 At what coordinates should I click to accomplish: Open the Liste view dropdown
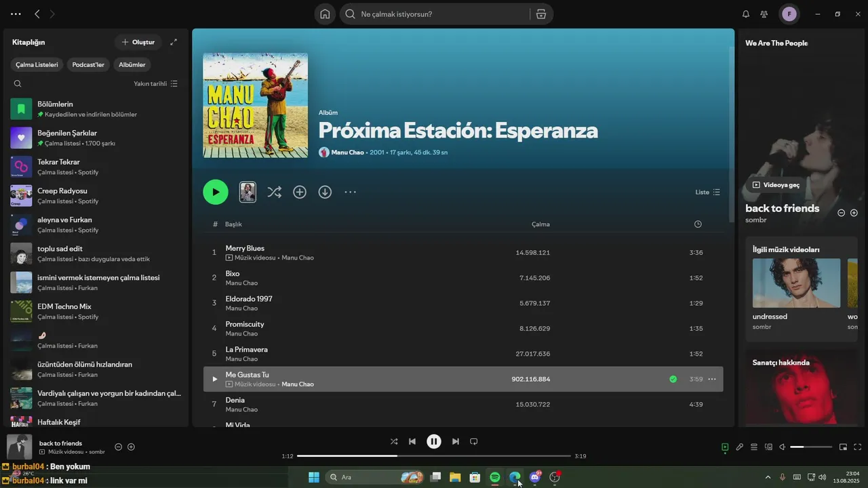[707, 192]
